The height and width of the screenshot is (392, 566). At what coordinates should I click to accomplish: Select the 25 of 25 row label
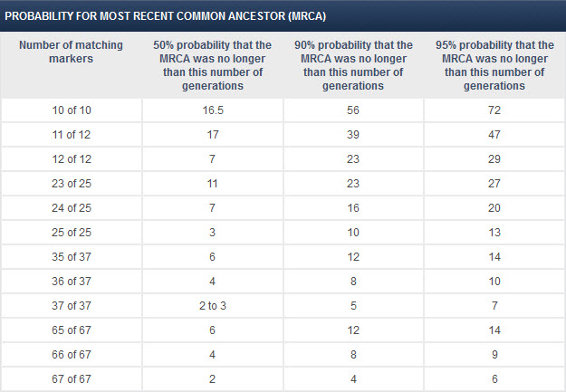pos(72,232)
